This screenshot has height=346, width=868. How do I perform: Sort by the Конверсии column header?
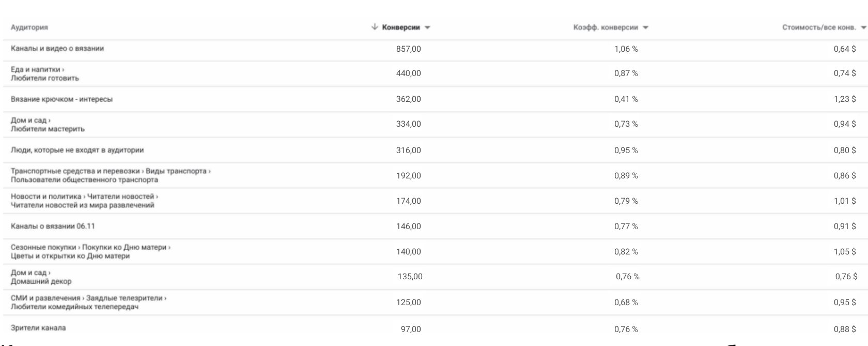point(401,27)
